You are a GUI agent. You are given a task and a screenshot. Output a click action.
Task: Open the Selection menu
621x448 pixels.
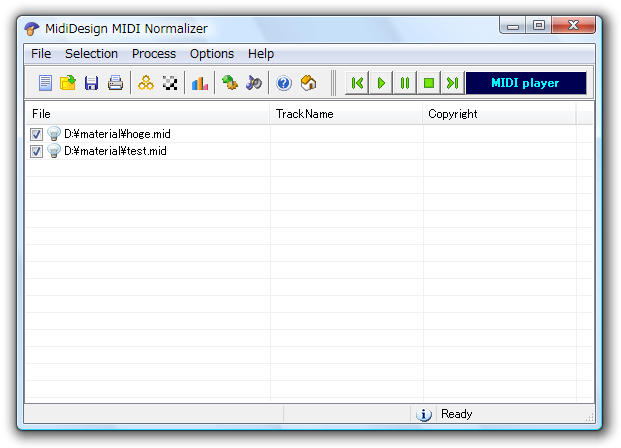point(91,53)
